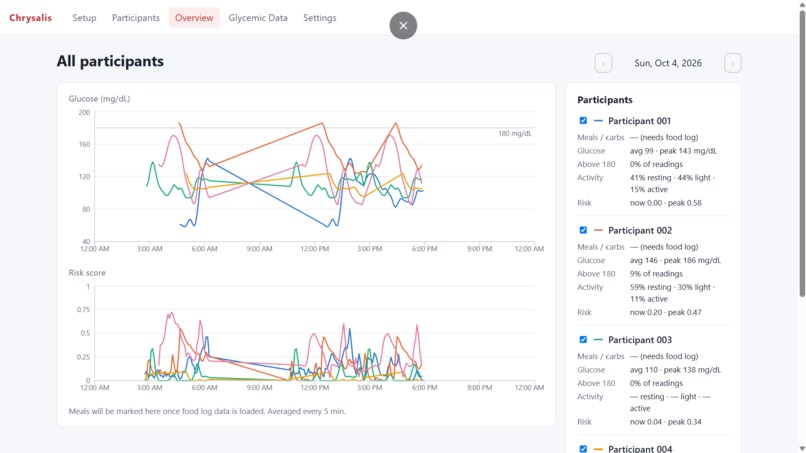The height and width of the screenshot is (453, 806).
Task: Click the 180 mg/dL threshold label
Action: point(515,134)
